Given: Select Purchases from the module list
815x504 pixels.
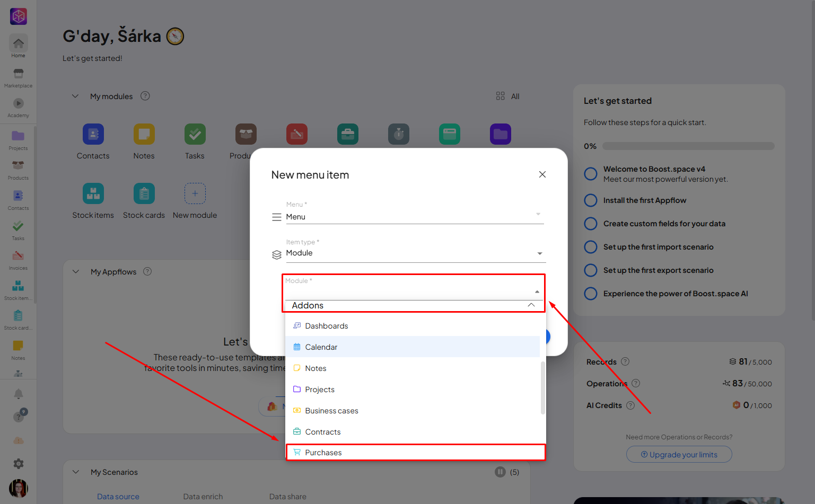Looking at the screenshot, I should click(323, 453).
